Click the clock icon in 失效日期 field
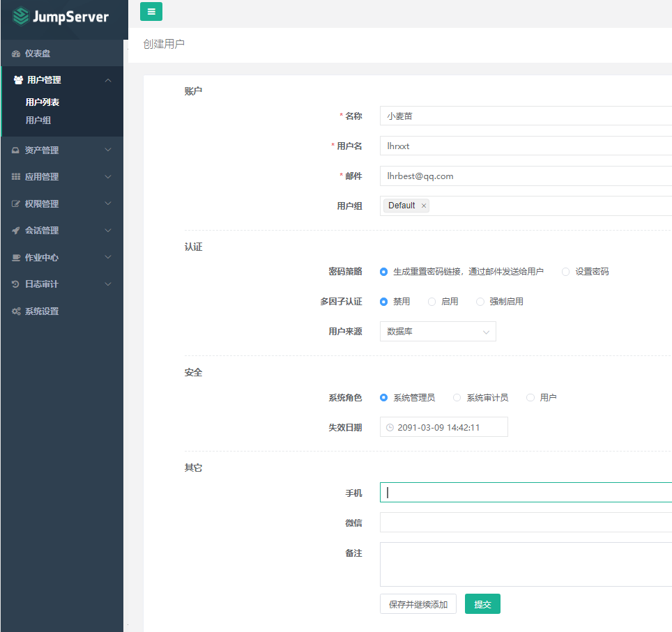The image size is (672, 632). (x=390, y=427)
